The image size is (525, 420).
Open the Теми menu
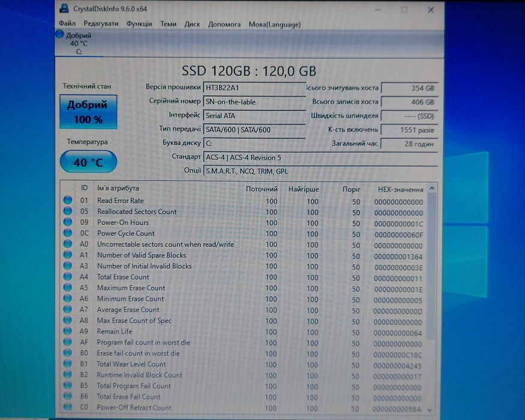(x=168, y=24)
